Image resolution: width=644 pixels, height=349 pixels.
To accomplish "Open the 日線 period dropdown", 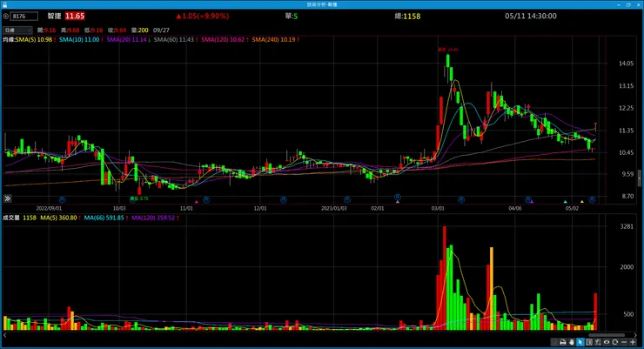I will [17, 30].
